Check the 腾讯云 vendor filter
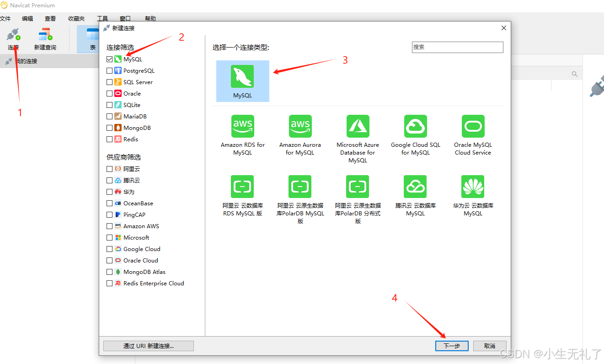The width and height of the screenshot is (604, 364). tap(109, 181)
